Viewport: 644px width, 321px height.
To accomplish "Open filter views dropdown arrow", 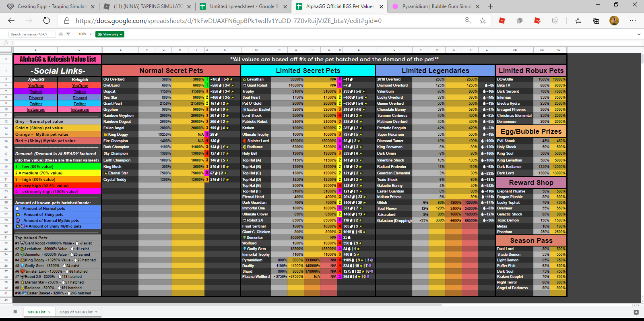I will pyautogui.click(x=73, y=34).
